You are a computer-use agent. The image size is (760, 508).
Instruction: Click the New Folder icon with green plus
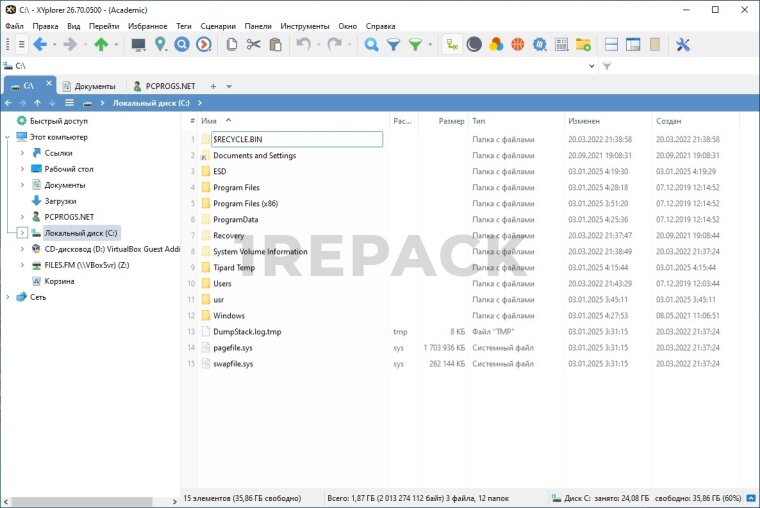pyautogui.click(x=582, y=44)
